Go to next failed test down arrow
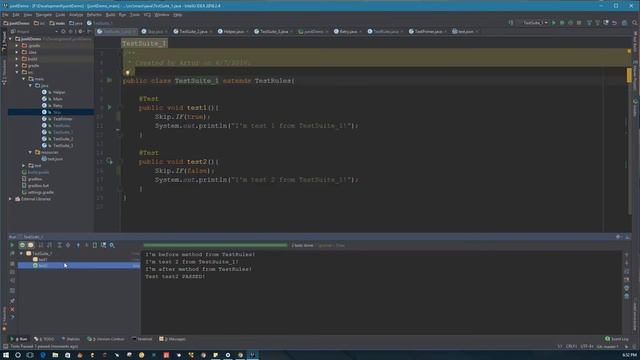 pyautogui.click(x=87, y=245)
